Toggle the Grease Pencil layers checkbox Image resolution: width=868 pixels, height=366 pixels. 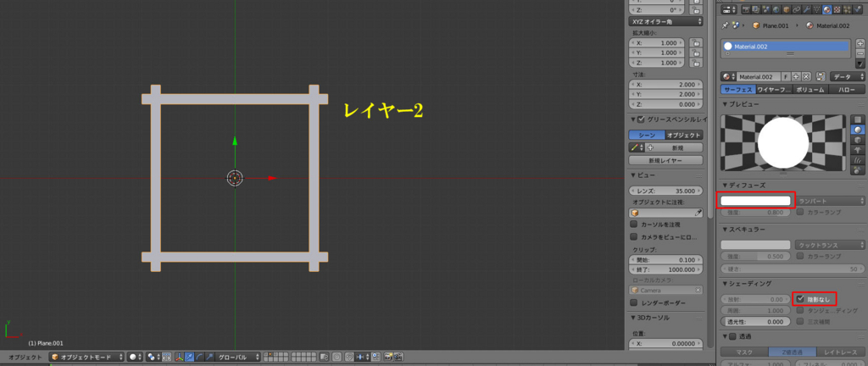(x=642, y=119)
